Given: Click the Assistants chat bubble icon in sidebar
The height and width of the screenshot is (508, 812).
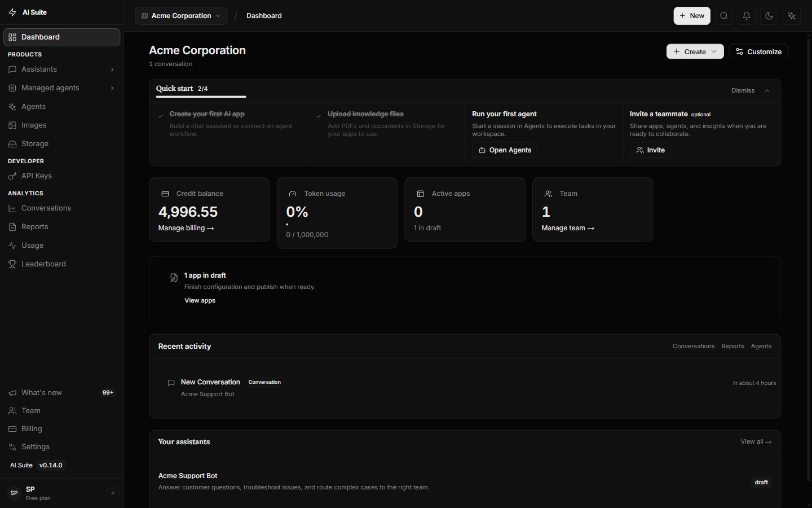Looking at the screenshot, I should pyautogui.click(x=12, y=69).
